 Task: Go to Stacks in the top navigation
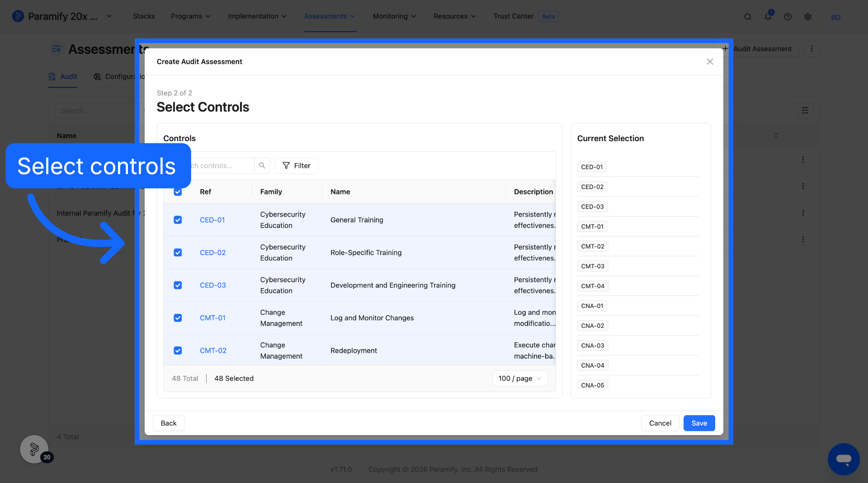point(144,16)
